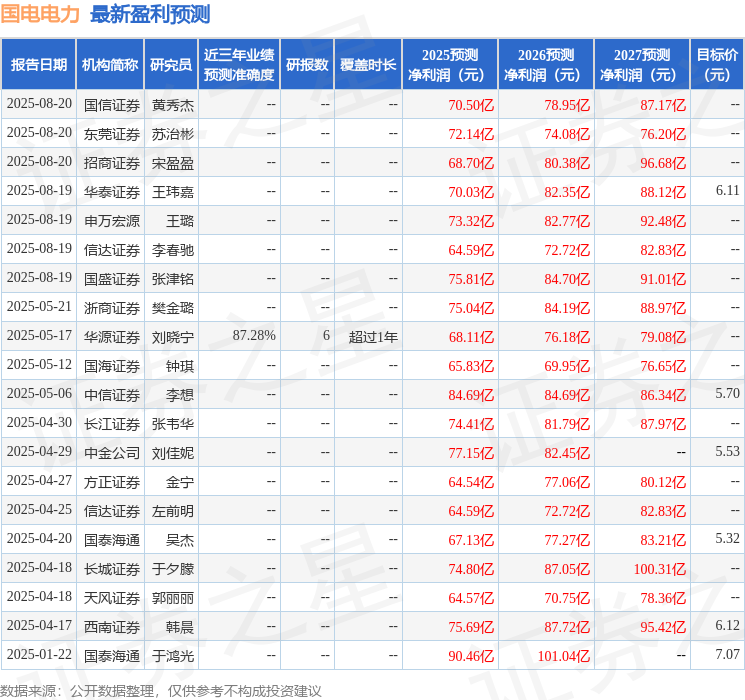
Task: Click the 研究员 column header
Action: pos(171,65)
